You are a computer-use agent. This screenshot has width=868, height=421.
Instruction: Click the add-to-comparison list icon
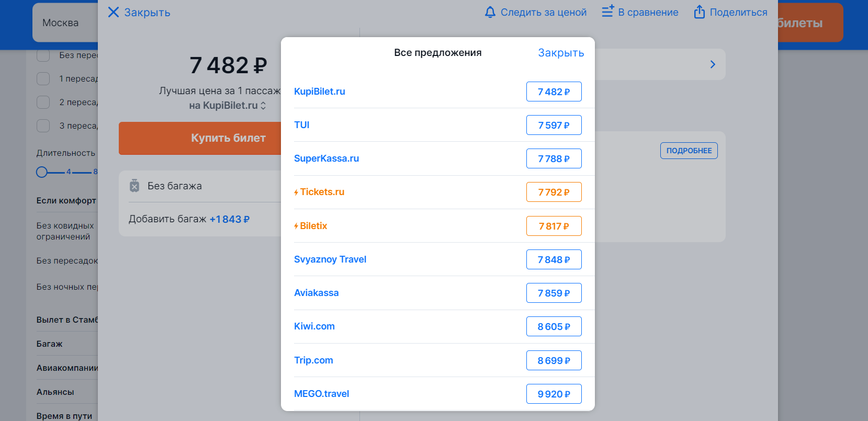pos(607,11)
